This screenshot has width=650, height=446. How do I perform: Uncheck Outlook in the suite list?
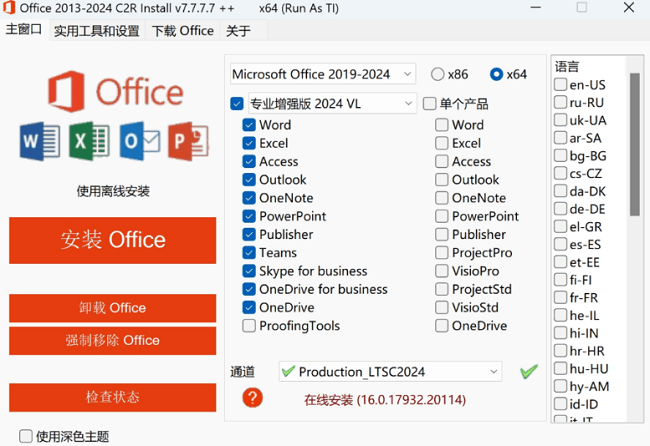(249, 179)
